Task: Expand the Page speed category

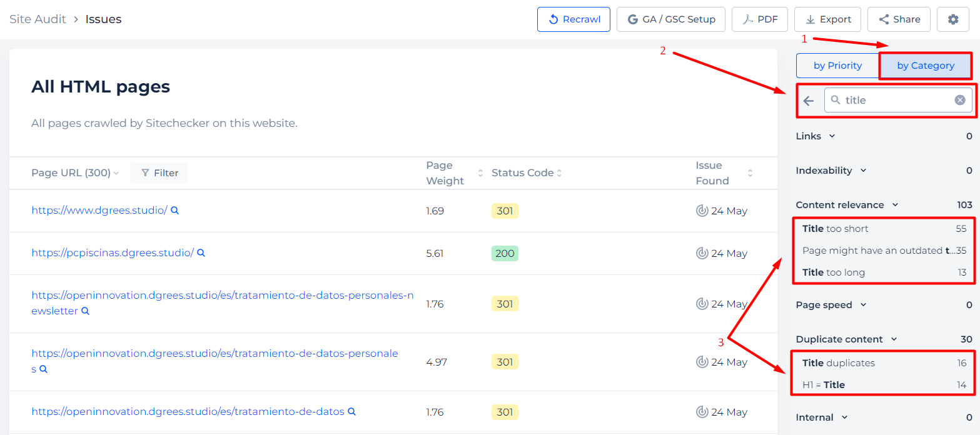Action: 831,305
